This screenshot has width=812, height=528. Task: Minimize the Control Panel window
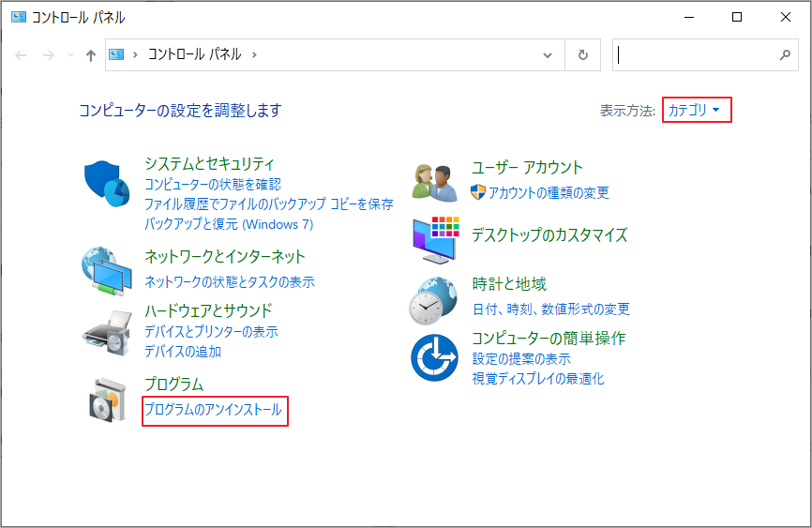[689, 17]
